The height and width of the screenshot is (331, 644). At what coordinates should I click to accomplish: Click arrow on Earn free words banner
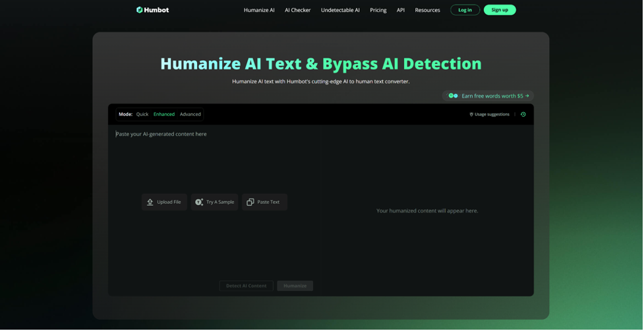tap(527, 96)
